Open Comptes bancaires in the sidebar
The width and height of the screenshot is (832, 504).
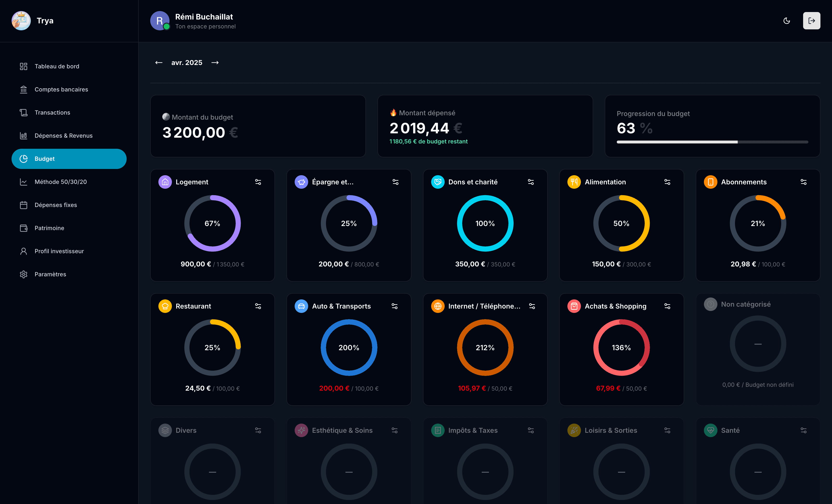pyautogui.click(x=69, y=90)
